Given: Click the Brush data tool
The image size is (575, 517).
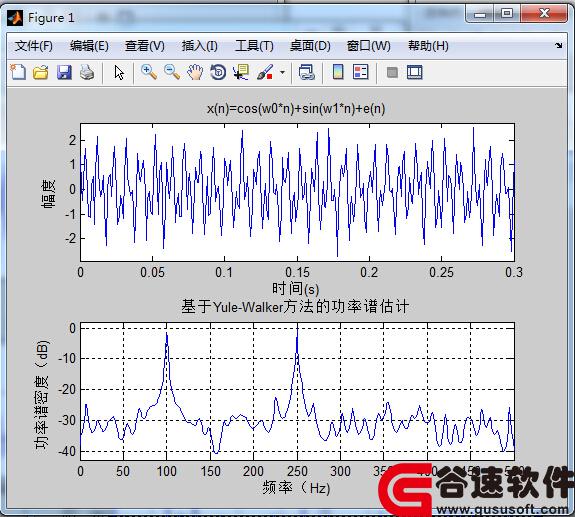Looking at the screenshot, I should (x=265, y=72).
